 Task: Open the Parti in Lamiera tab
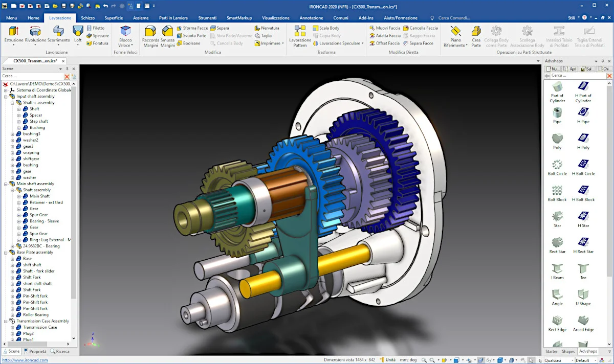pyautogui.click(x=173, y=18)
